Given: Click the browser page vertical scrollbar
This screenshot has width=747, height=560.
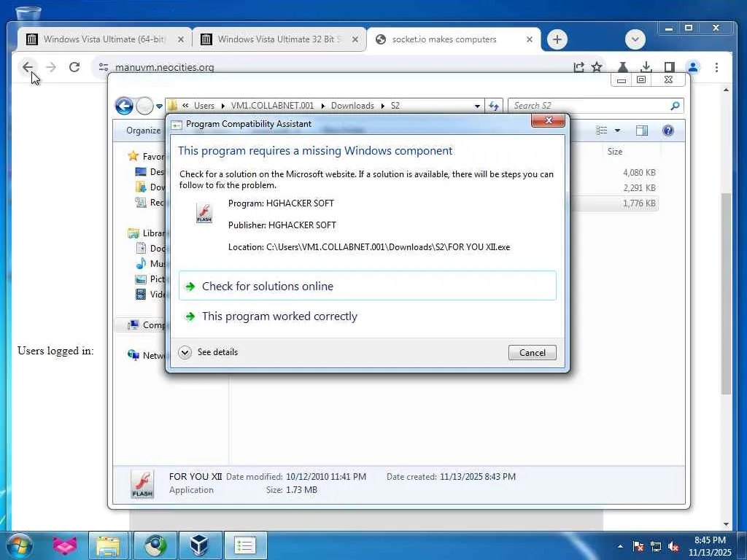Looking at the screenshot, I should click(x=726, y=293).
